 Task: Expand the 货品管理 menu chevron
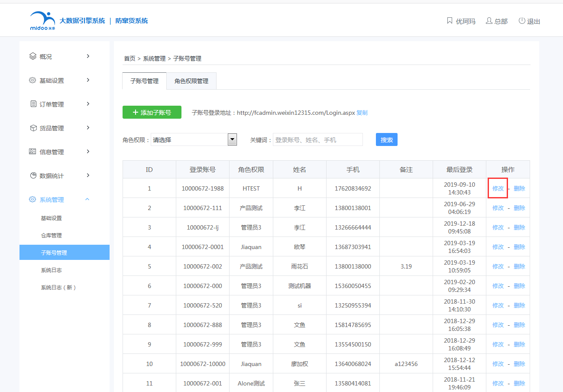[x=88, y=128]
